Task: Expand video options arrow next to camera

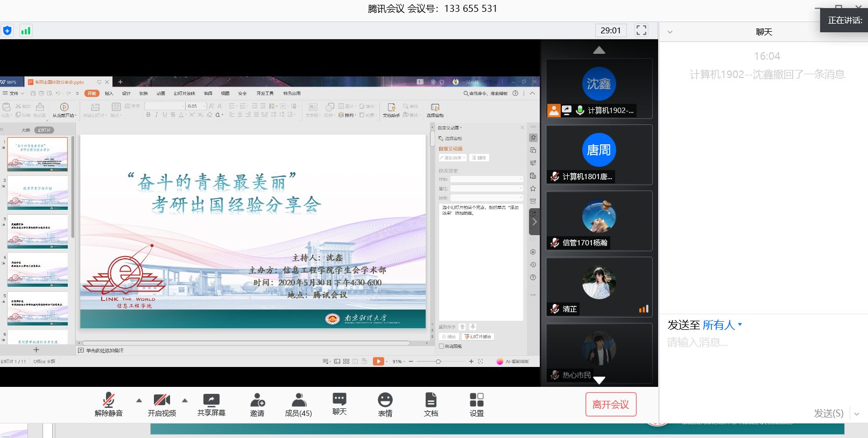Action: point(185,400)
